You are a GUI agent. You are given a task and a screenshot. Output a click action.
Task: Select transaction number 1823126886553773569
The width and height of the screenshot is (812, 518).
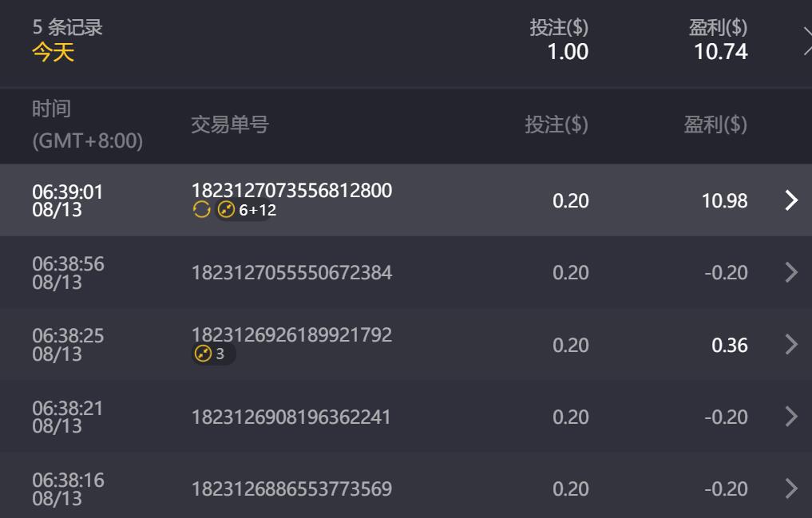coord(291,488)
